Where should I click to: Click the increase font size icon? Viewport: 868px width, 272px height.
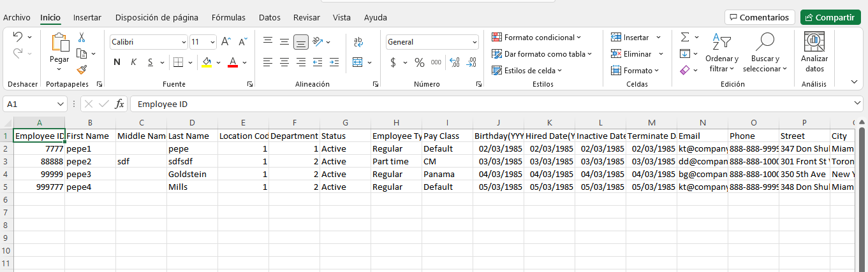coord(225,42)
